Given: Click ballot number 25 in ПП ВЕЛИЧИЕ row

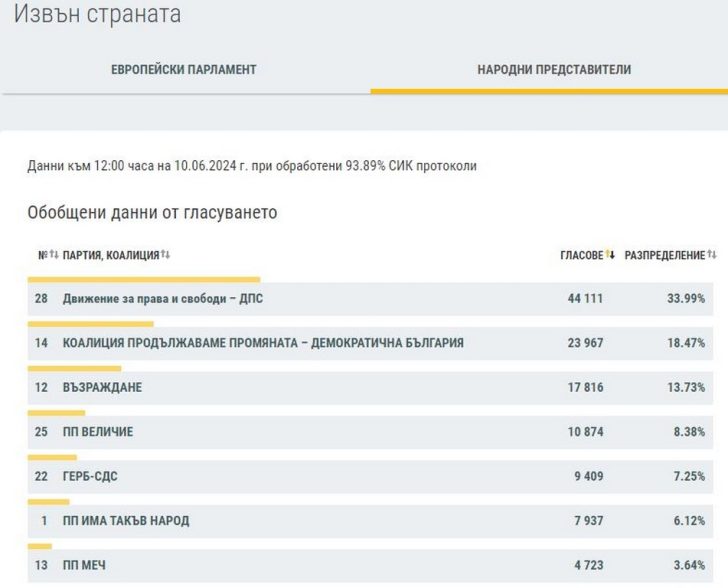Looking at the screenshot, I should pos(41,432).
